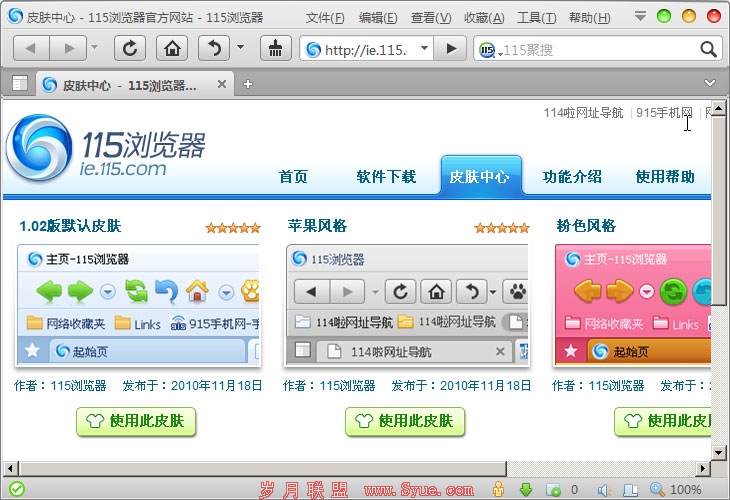Go to the 使用帮助 navigation tab

(x=665, y=176)
